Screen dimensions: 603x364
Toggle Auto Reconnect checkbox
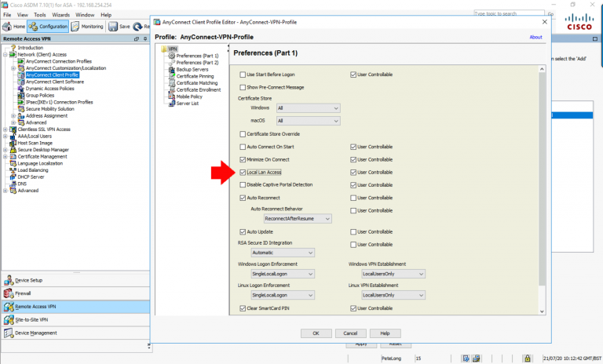[x=243, y=198]
